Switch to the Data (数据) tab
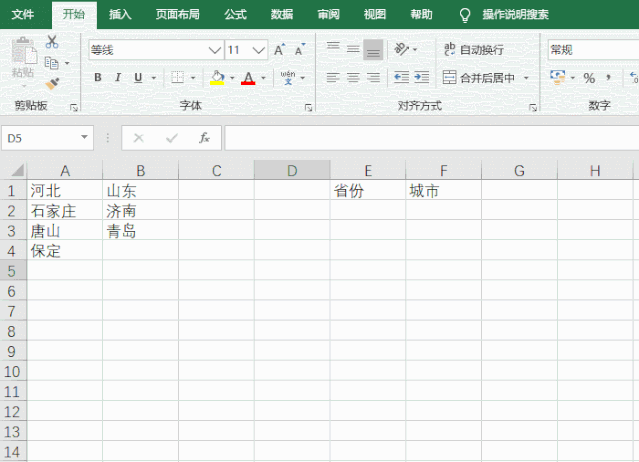639x462 pixels. [x=282, y=15]
